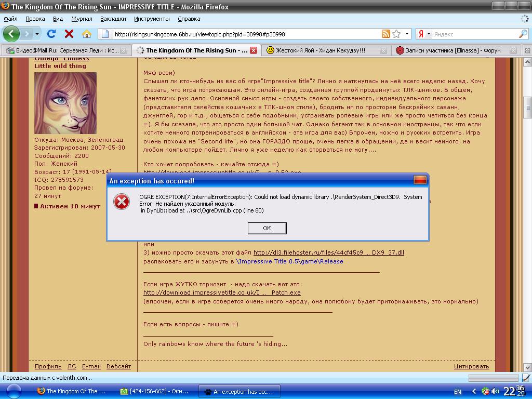Open the filehoster DX9_37.dll download link

tap(329, 252)
